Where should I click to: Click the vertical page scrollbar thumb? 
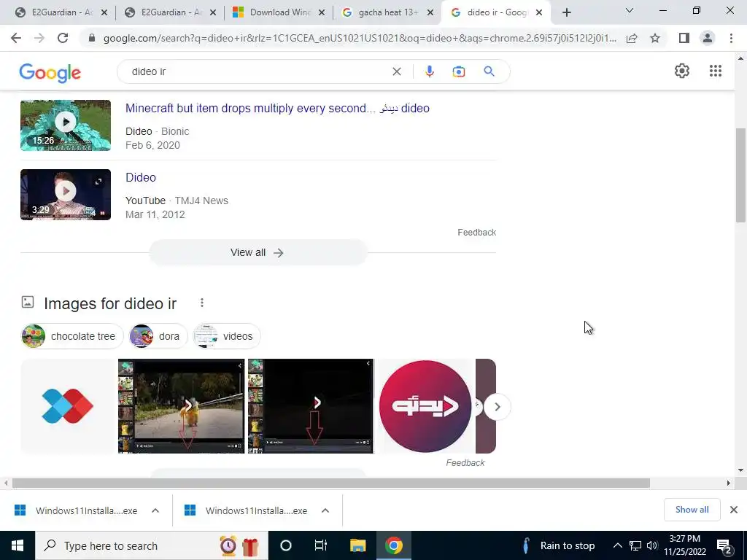[740, 175]
